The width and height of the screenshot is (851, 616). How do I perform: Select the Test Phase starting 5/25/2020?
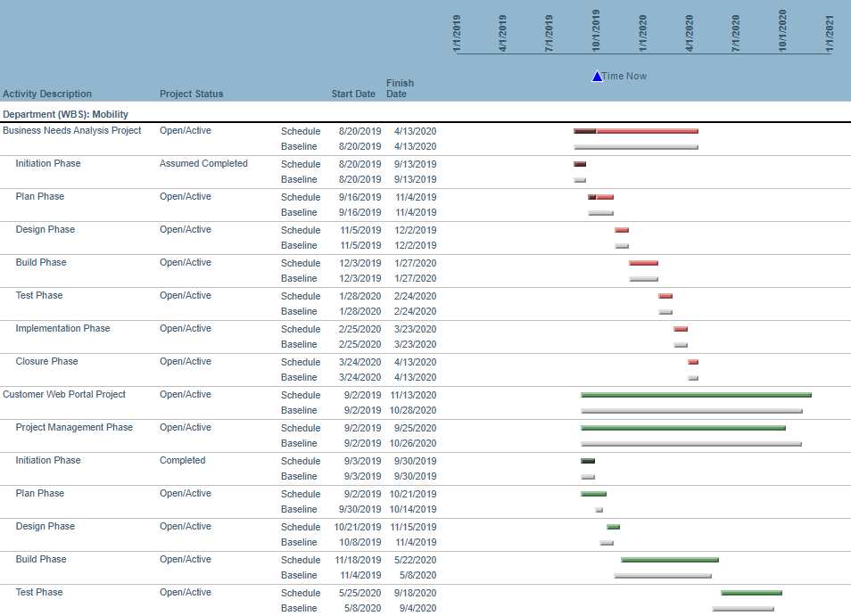[39, 593]
